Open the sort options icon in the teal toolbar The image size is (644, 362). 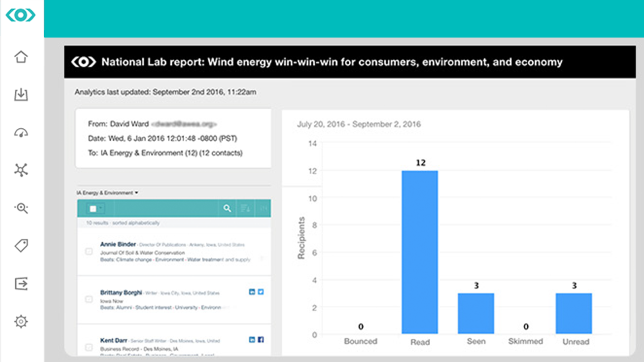[245, 208]
